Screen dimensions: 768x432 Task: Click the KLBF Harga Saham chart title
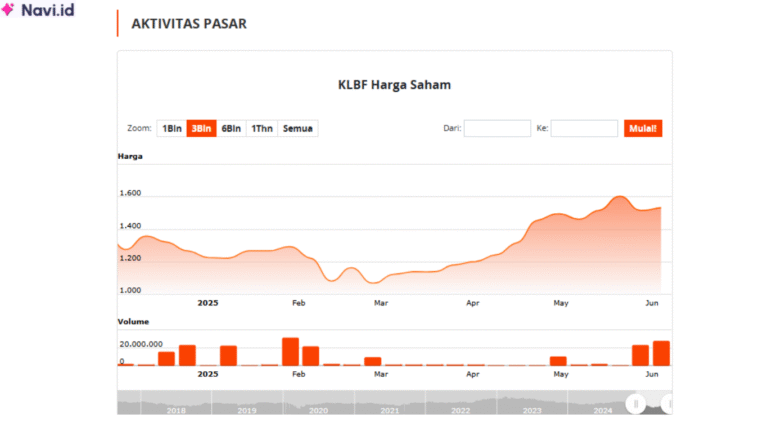click(x=394, y=85)
